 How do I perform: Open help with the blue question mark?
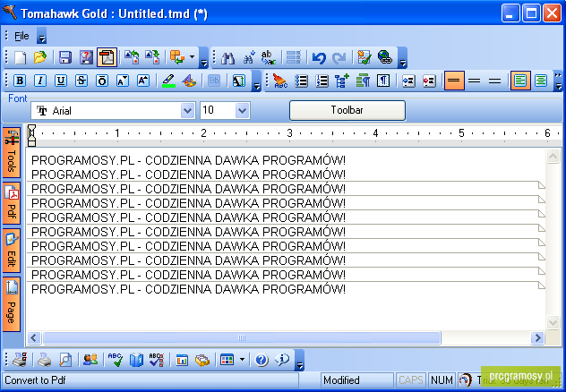click(262, 360)
